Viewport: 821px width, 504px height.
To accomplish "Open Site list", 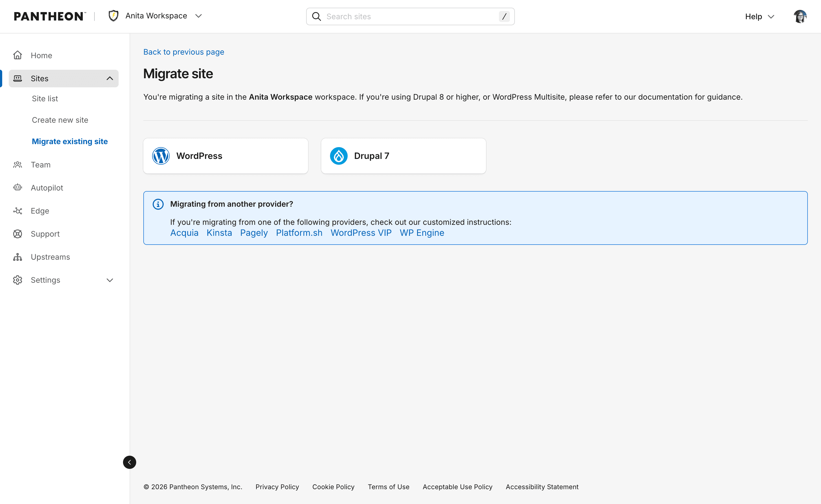I will tap(45, 99).
